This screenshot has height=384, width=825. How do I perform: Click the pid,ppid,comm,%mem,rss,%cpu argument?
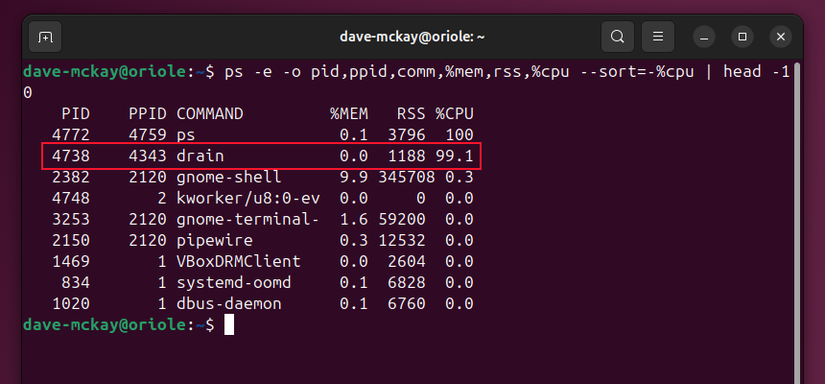[x=440, y=73]
